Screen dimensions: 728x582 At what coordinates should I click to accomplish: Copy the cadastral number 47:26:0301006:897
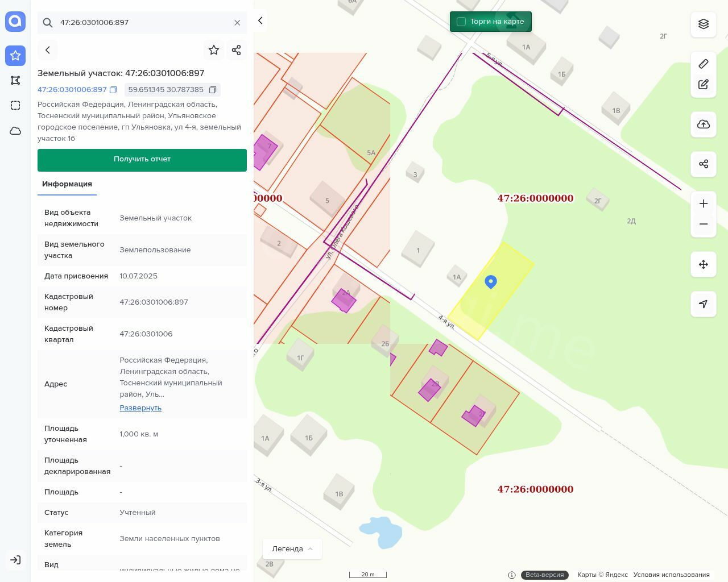coord(113,90)
